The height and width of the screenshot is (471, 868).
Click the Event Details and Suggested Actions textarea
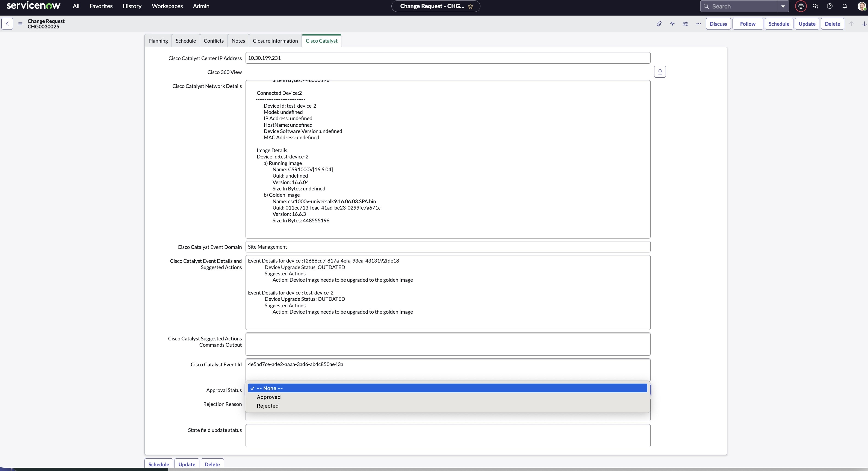(448, 292)
